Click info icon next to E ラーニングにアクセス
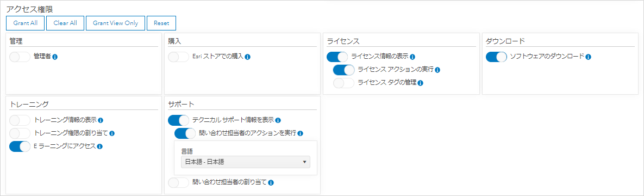644x196 pixels. [x=100, y=146]
